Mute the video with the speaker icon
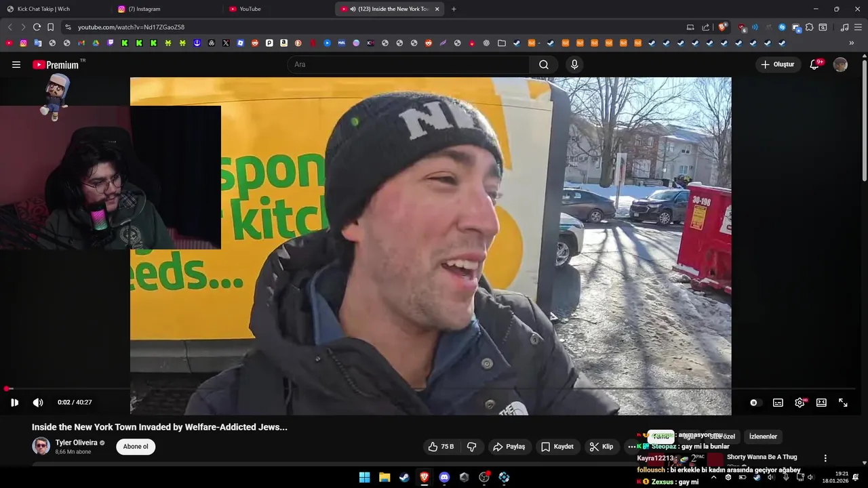Screen dimensions: 868x488 pos(38,403)
